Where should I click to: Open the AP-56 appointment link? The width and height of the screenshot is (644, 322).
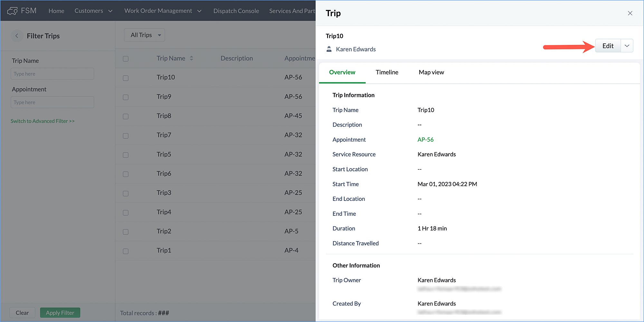425,140
